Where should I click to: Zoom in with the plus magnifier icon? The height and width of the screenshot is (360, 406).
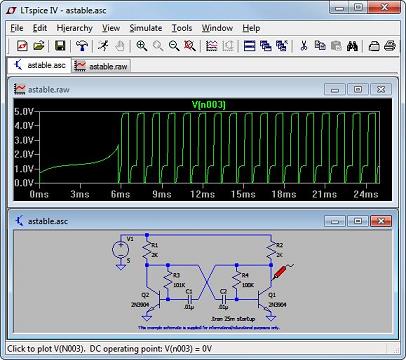(142, 46)
